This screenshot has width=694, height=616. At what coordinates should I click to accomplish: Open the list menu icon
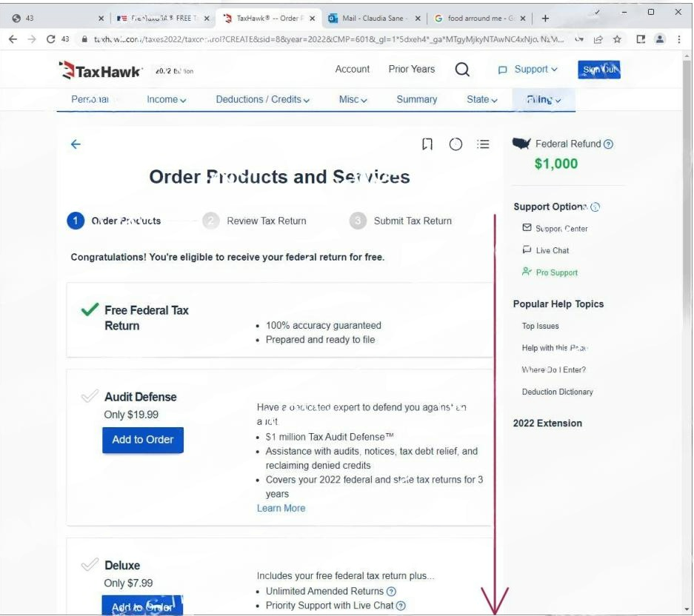coord(483,144)
